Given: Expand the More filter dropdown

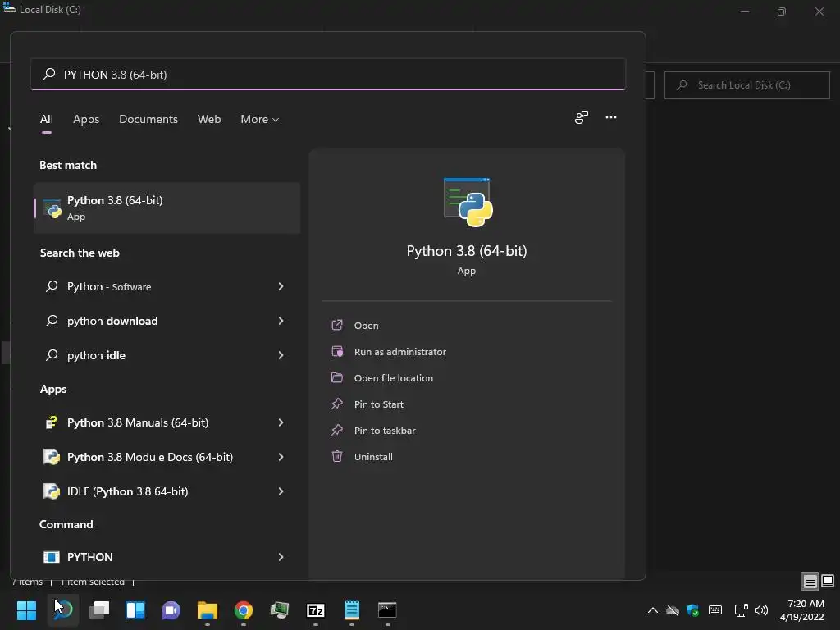Looking at the screenshot, I should click(260, 120).
